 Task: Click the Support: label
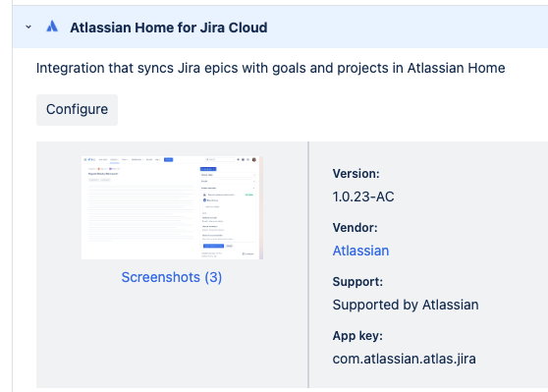[x=357, y=282]
